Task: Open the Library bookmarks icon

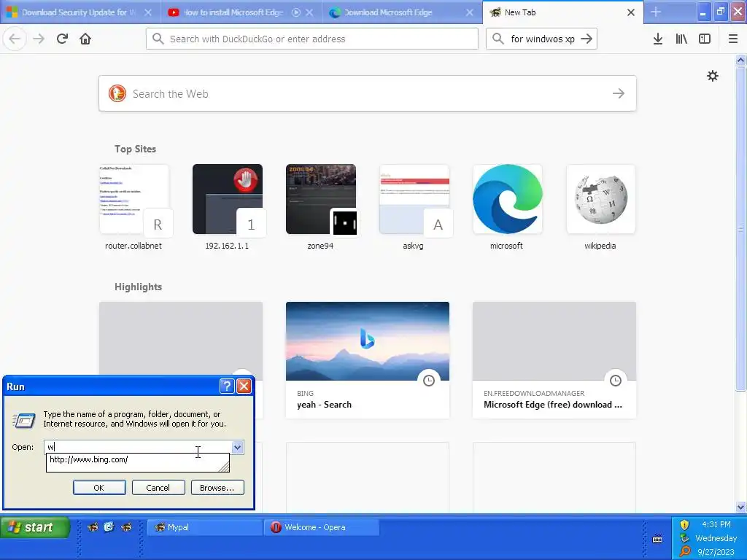Action: tap(681, 39)
